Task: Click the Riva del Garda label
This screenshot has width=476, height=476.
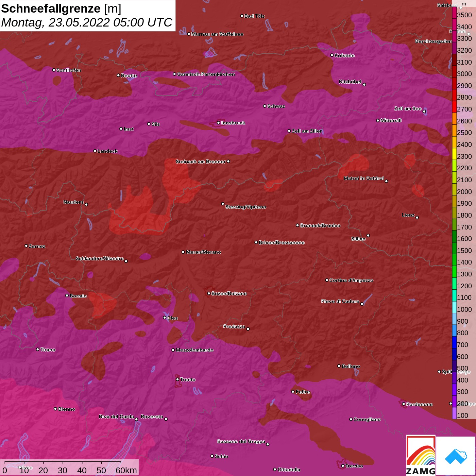Action: [x=116, y=417]
